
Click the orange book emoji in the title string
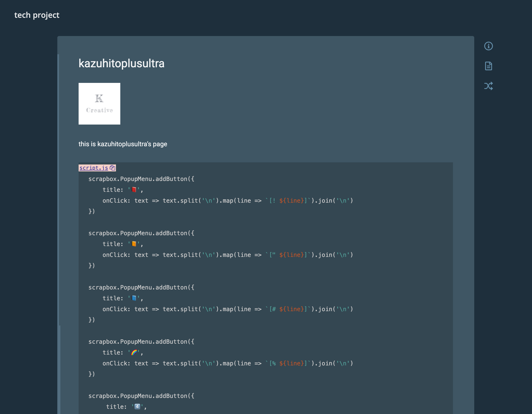134,244
